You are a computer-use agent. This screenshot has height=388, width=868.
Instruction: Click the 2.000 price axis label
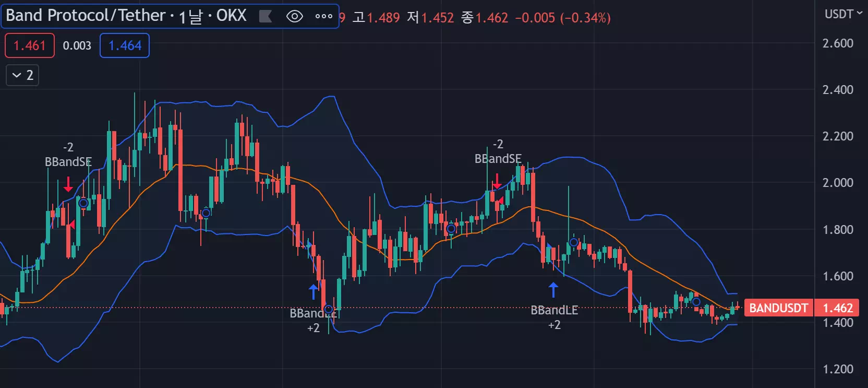coord(838,183)
